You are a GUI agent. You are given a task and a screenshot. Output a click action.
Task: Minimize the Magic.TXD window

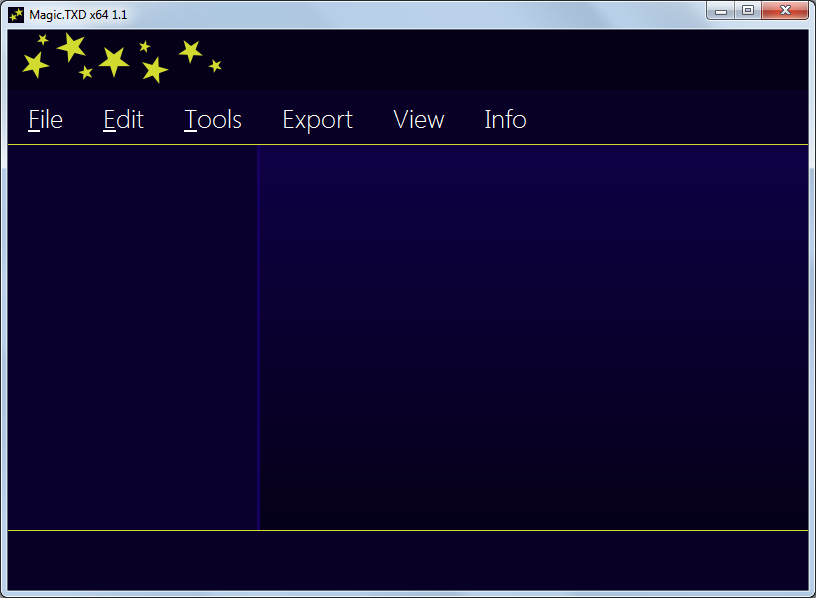point(720,11)
